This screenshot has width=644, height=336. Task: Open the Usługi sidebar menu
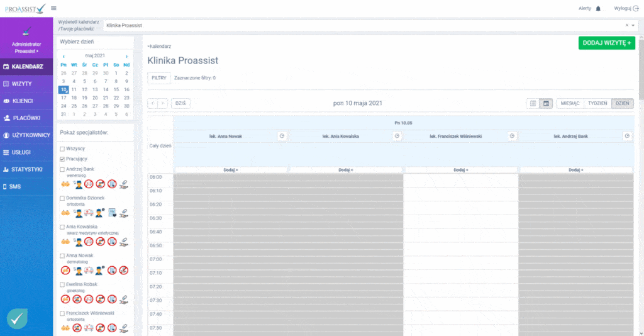point(26,152)
